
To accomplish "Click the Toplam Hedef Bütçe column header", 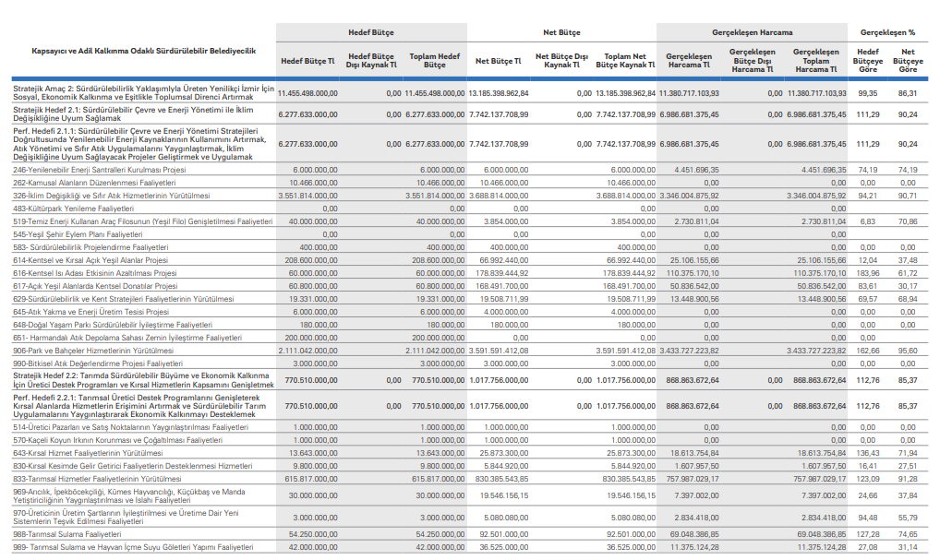I will [434, 61].
